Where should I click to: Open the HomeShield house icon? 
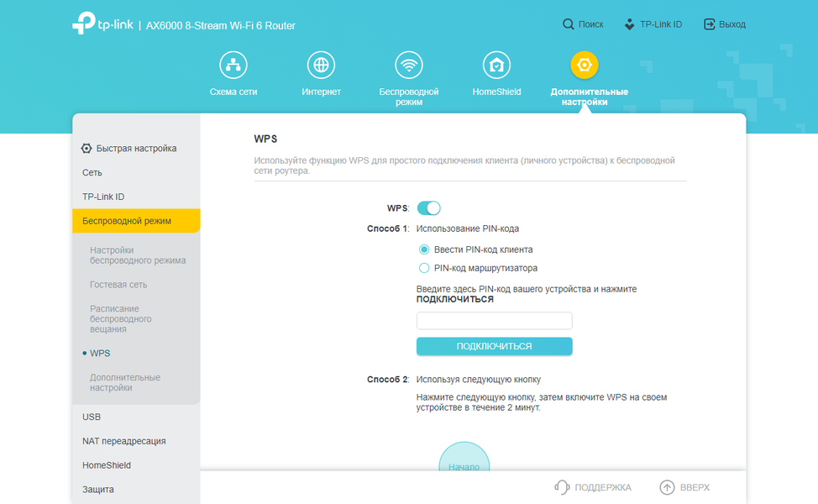click(496, 65)
